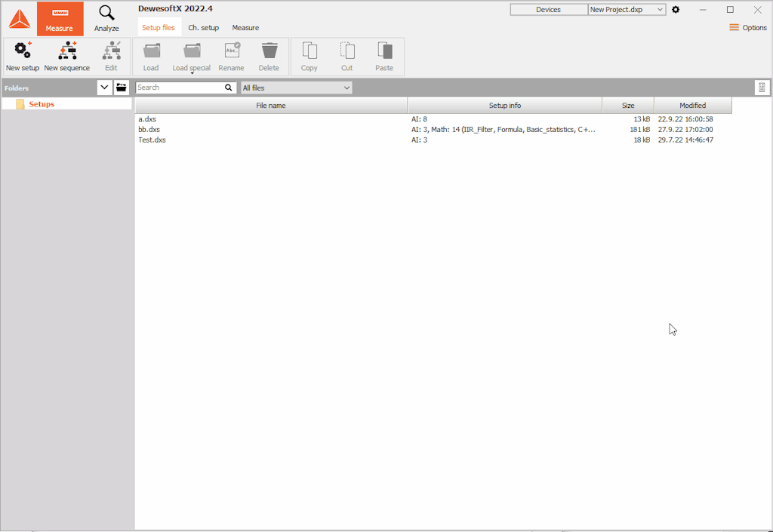Viewport: 773px width, 532px height.
Task: Create a New sequence
Action: (67, 57)
